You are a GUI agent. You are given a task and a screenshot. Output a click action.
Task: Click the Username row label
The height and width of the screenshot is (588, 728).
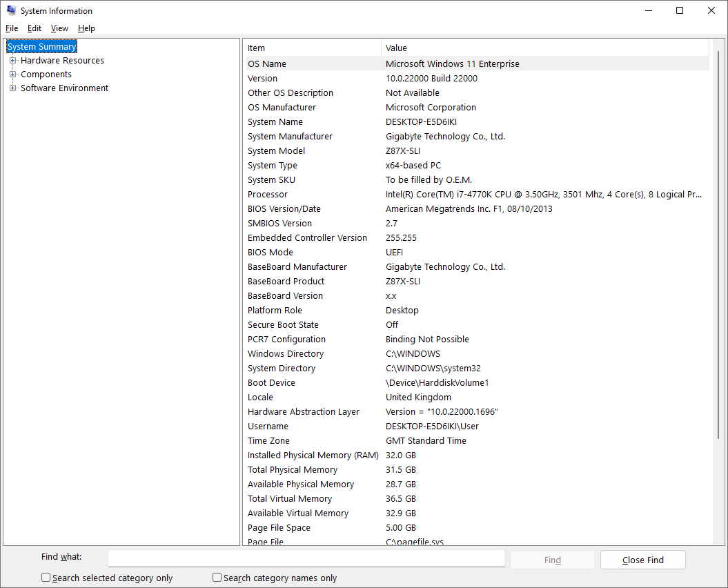(x=268, y=426)
